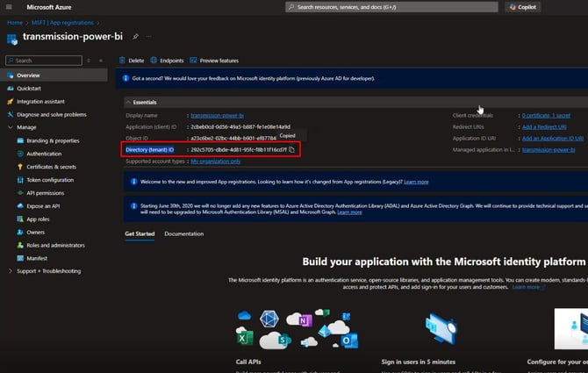
Task: Click Add a Redirect URI link
Action: coord(544,126)
